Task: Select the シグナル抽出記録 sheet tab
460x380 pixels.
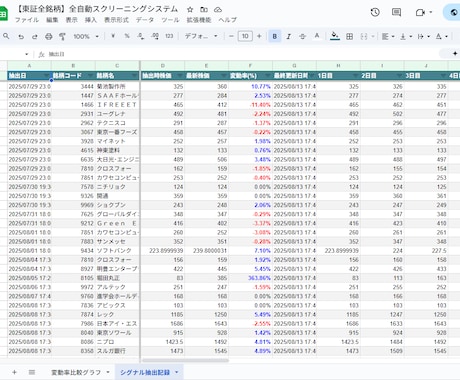Action: pyautogui.click(x=145, y=372)
